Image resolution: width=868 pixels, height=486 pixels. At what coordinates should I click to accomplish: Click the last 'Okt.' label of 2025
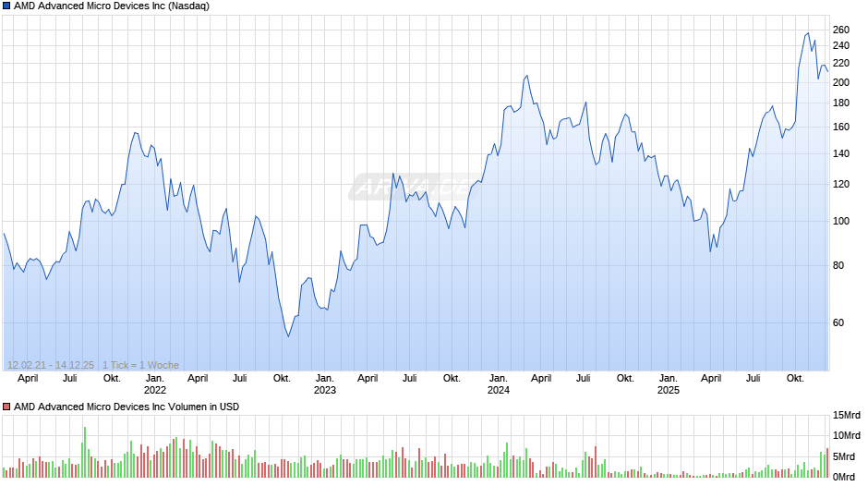[x=795, y=379]
